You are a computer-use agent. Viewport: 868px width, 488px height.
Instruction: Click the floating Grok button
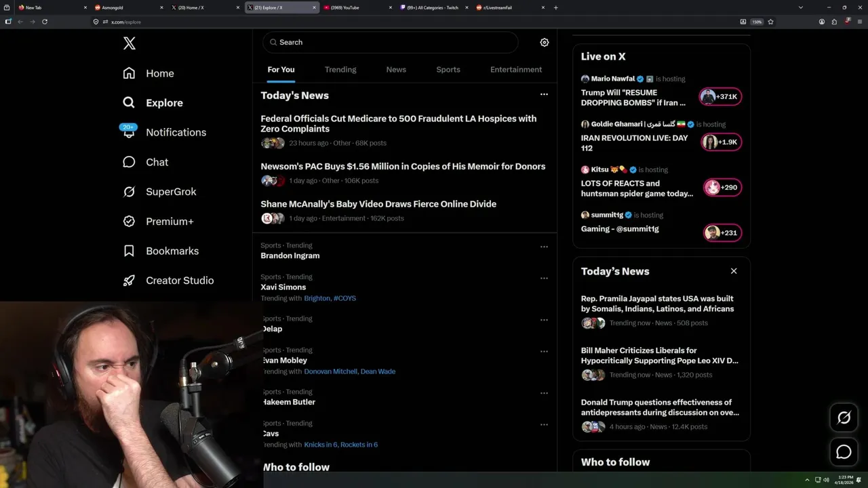point(844,418)
